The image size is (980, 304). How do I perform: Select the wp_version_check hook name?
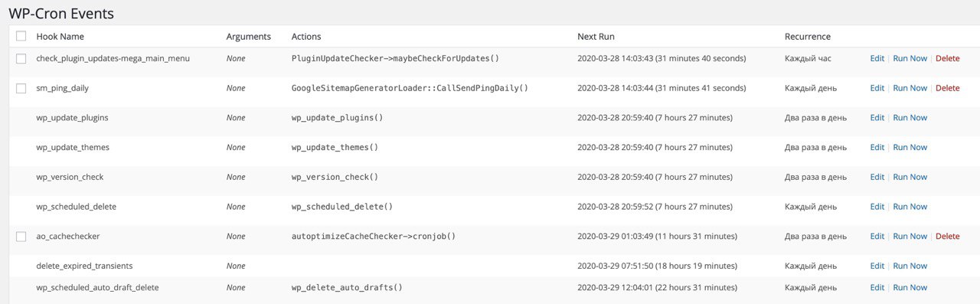(70, 177)
